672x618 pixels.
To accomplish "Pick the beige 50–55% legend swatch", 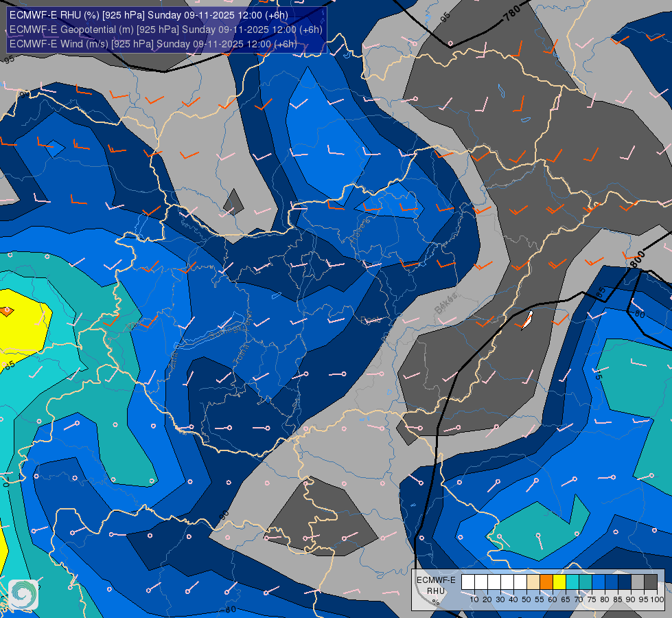I will pos(533,582).
